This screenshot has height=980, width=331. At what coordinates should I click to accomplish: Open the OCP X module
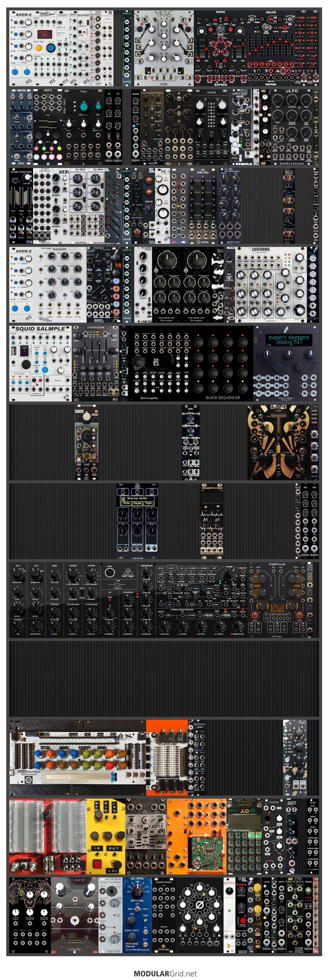click(x=49, y=127)
